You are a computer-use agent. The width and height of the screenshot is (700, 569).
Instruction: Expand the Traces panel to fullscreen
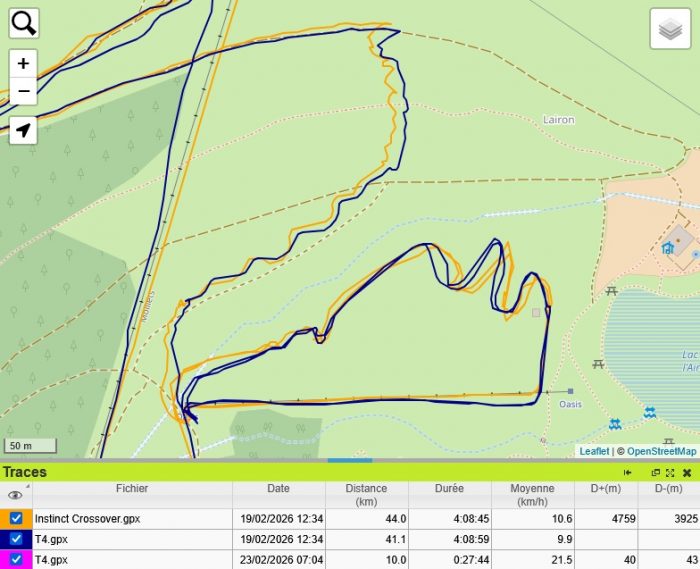click(x=670, y=472)
